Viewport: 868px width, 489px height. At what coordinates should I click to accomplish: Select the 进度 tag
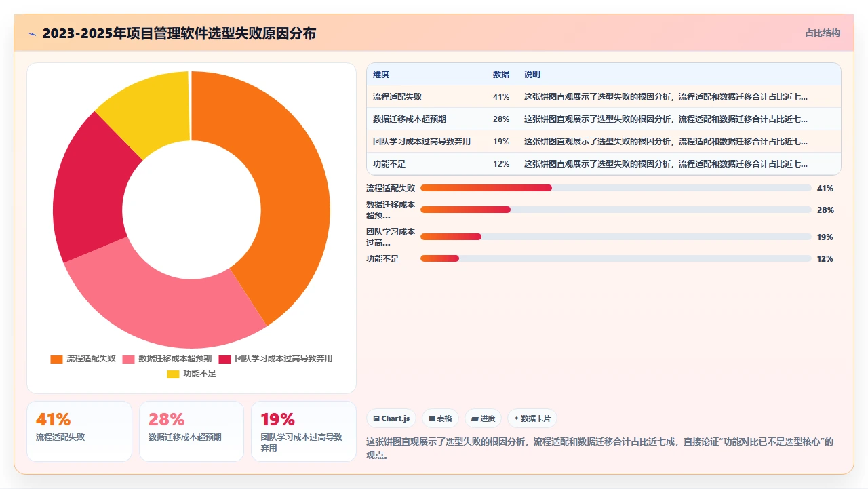(x=483, y=418)
